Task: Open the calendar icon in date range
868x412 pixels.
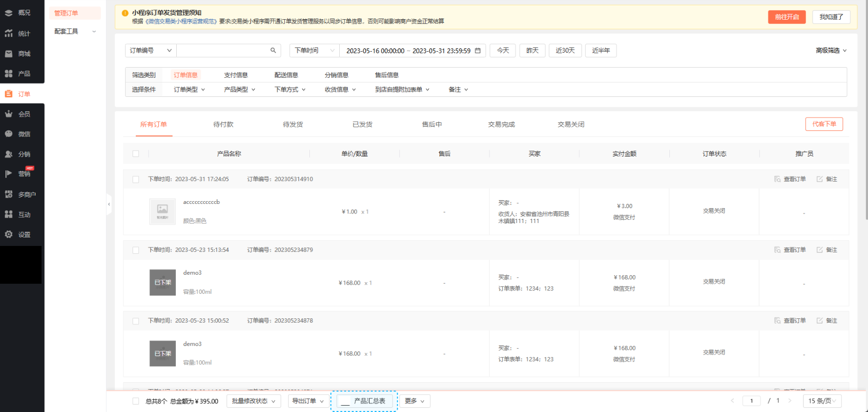Action: [x=478, y=51]
